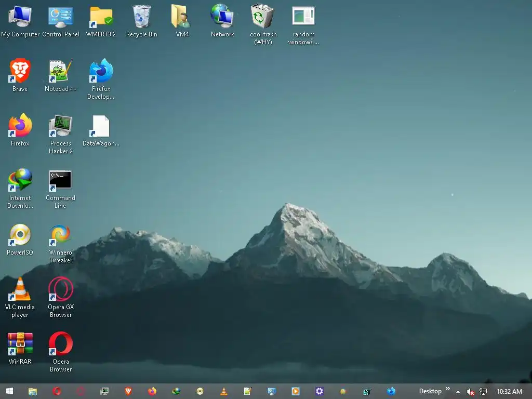Launch Opera from the taskbar
Viewport: 532px width, 399px height.
pos(57,391)
